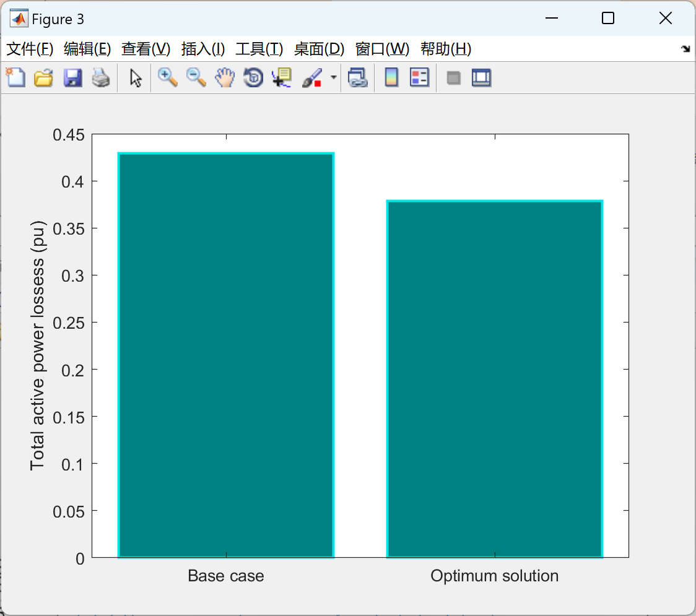Dock the figure using the corner arrow

(686, 49)
